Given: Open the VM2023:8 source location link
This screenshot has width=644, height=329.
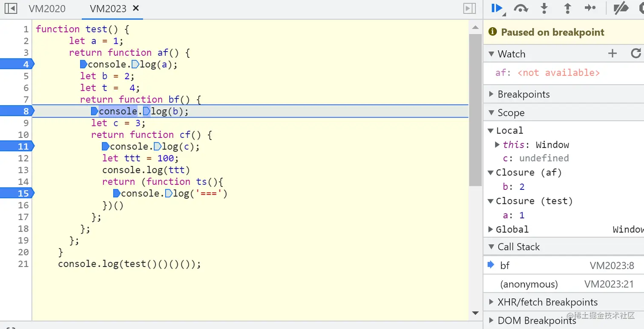Looking at the screenshot, I should (612, 266).
